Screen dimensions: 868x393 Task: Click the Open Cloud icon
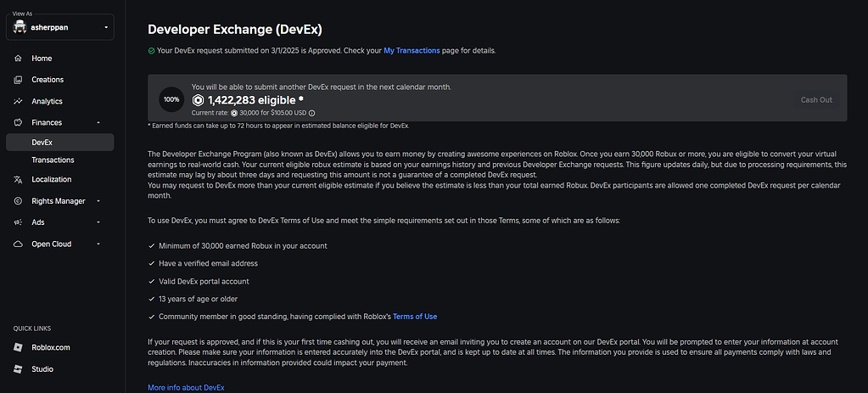click(x=18, y=244)
